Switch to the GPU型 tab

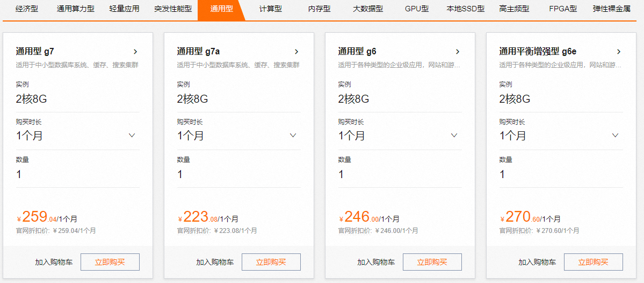(x=416, y=9)
